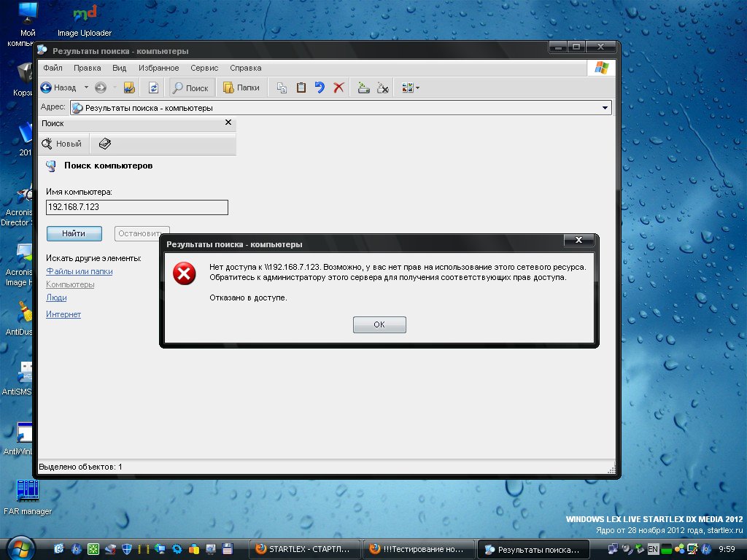Click the Назад back arrow icon
Image resolution: width=747 pixels, height=560 pixels.
pos(47,87)
